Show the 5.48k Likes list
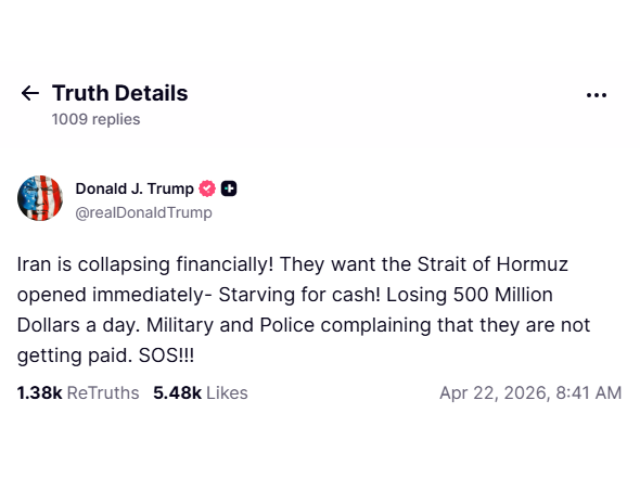640x480 pixels. pyautogui.click(x=200, y=393)
